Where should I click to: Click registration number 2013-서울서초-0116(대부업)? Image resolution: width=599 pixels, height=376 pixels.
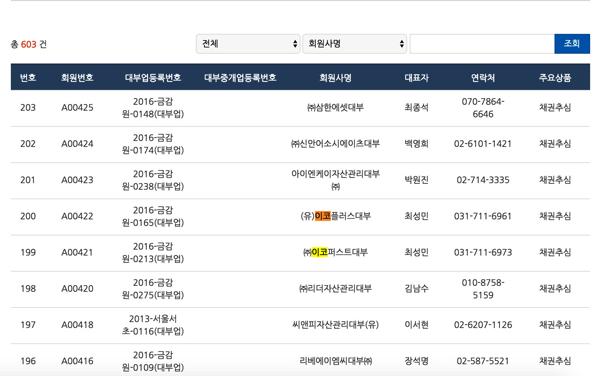click(x=153, y=325)
